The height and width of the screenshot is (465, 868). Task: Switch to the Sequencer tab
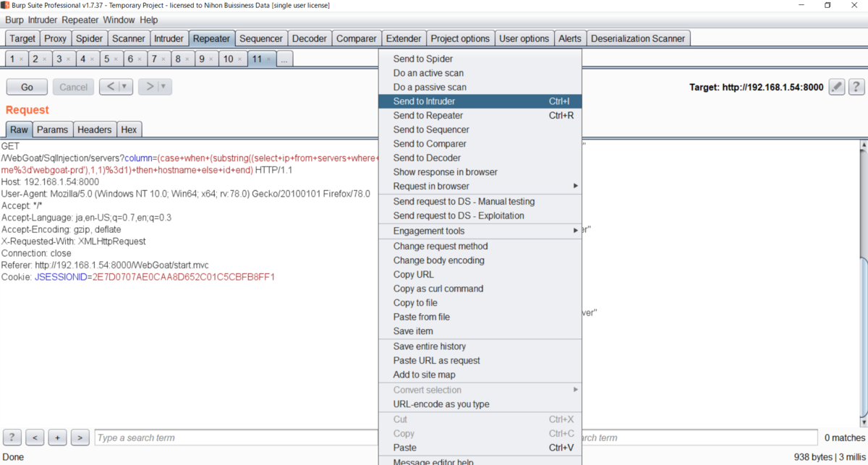click(261, 38)
